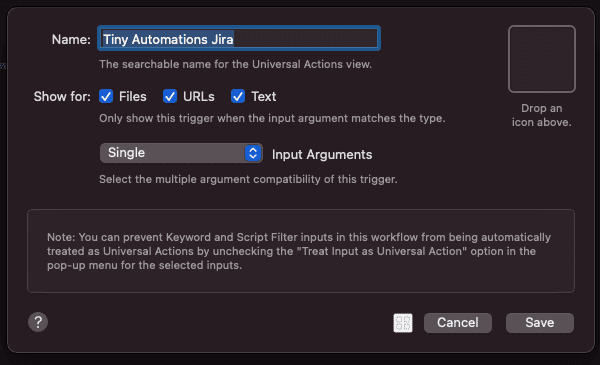Open the Single input arguments dropdown
Image resolution: width=600 pixels, height=365 pixels.
click(x=181, y=153)
